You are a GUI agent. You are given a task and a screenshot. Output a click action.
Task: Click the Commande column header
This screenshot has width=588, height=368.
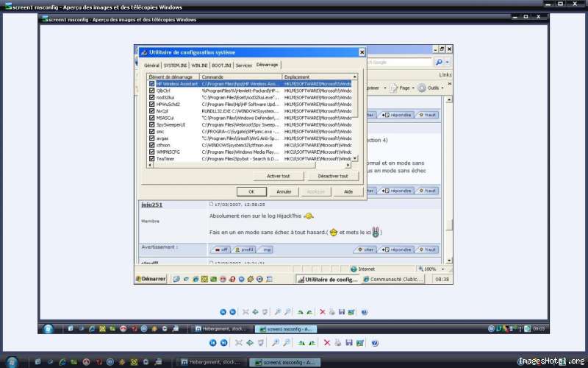coord(240,77)
